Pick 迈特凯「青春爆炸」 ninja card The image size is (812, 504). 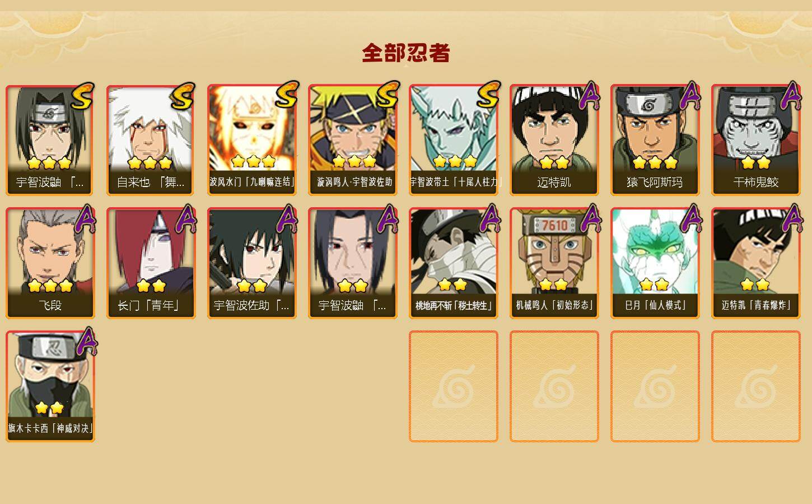pyautogui.click(x=755, y=263)
